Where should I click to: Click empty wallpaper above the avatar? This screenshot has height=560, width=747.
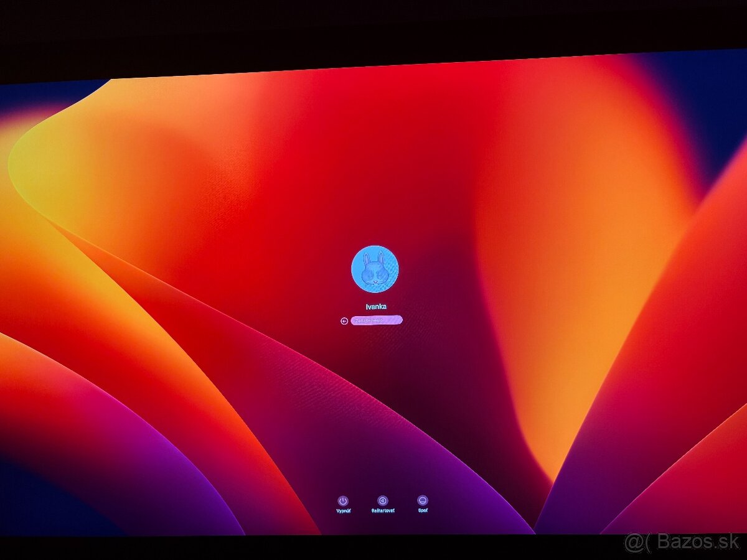(x=374, y=187)
